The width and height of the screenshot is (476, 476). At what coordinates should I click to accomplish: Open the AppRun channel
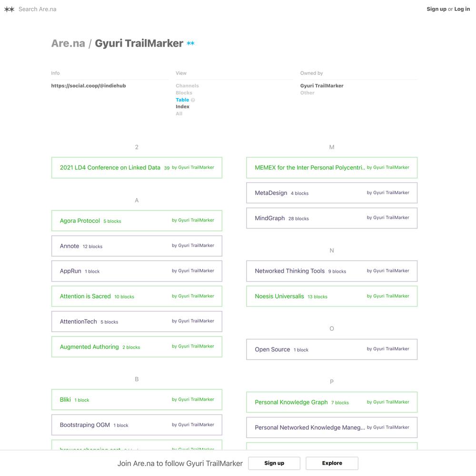[137, 271]
